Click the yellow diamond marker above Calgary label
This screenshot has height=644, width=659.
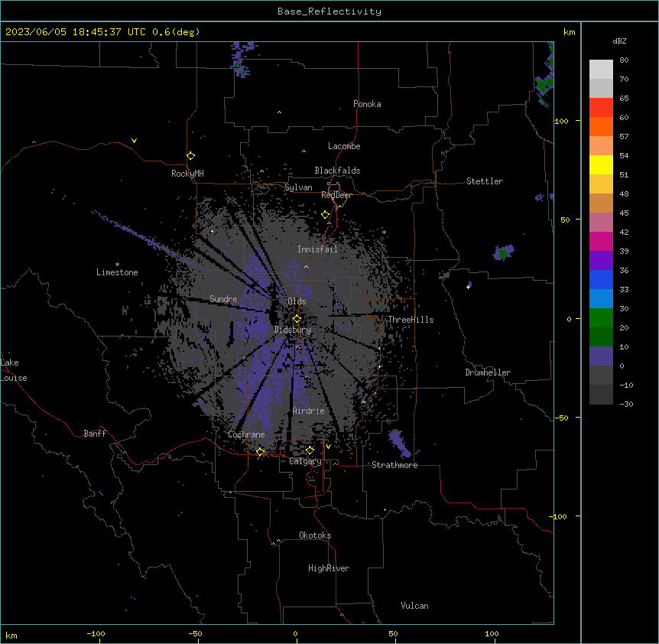click(310, 450)
